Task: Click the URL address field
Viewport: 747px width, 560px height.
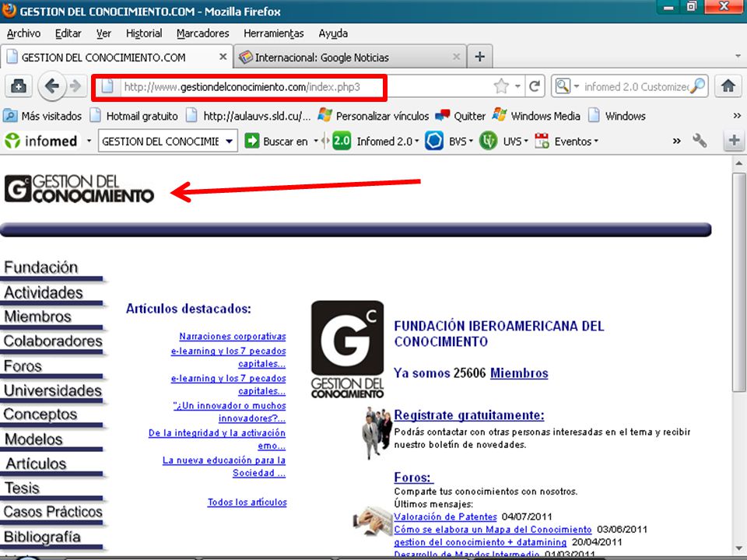Action: [305, 86]
